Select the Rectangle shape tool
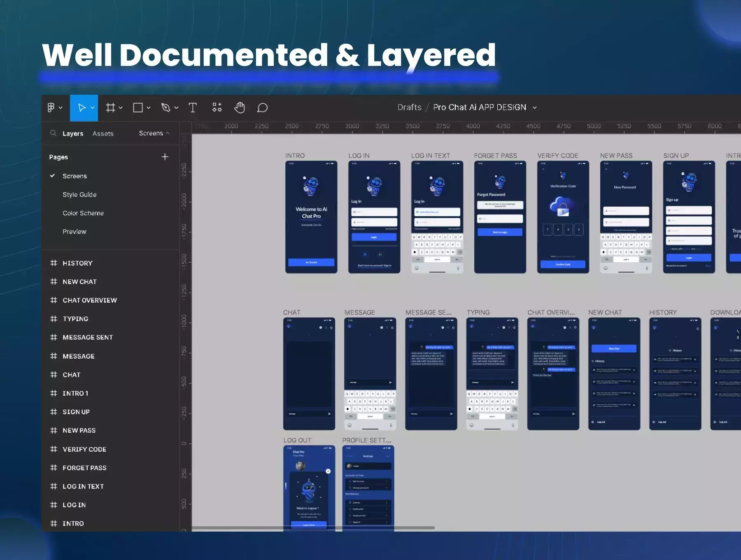 coord(138,107)
